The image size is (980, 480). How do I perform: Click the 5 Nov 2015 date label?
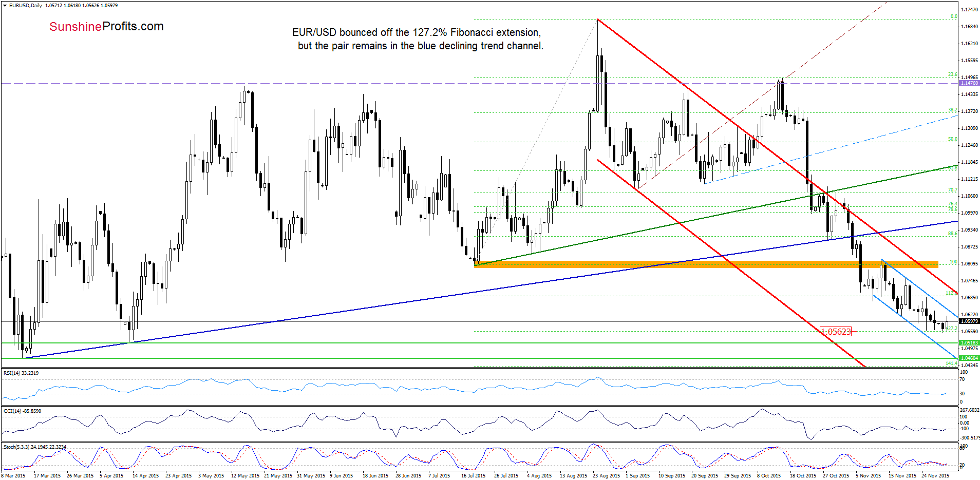tap(868, 476)
